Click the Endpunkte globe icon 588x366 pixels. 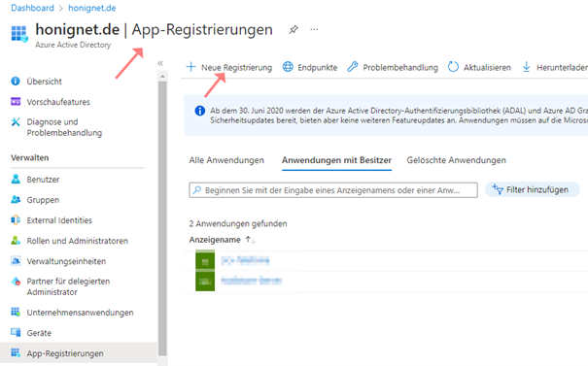click(288, 67)
